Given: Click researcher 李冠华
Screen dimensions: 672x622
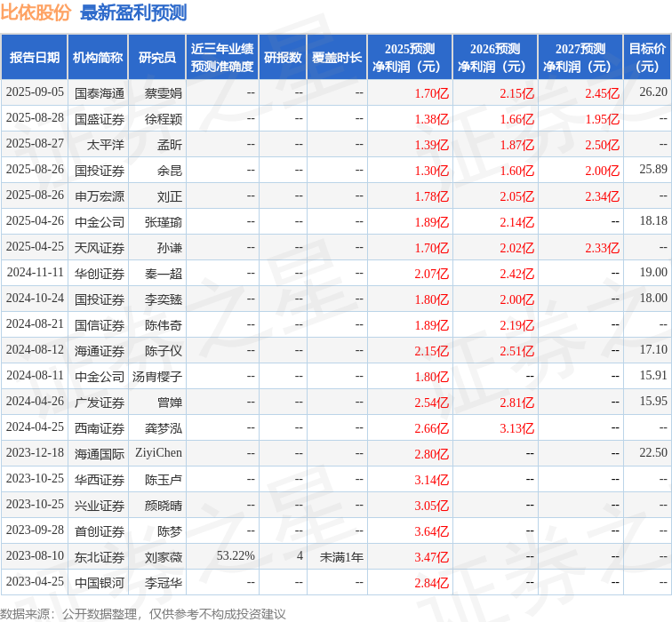Looking at the screenshot, I should pos(164,582).
